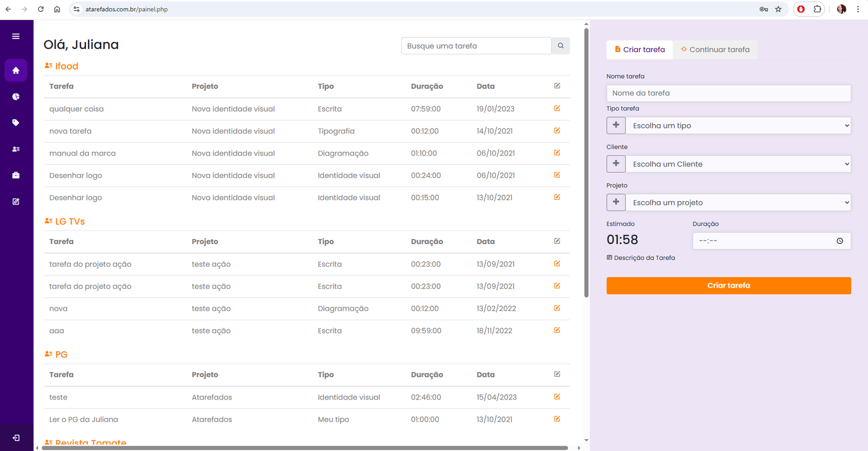This screenshot has width=868, height=451.
Task: Switch to the 'Continuar tarefa' tab
Action: pyautogui.click(x=715, y=49)
